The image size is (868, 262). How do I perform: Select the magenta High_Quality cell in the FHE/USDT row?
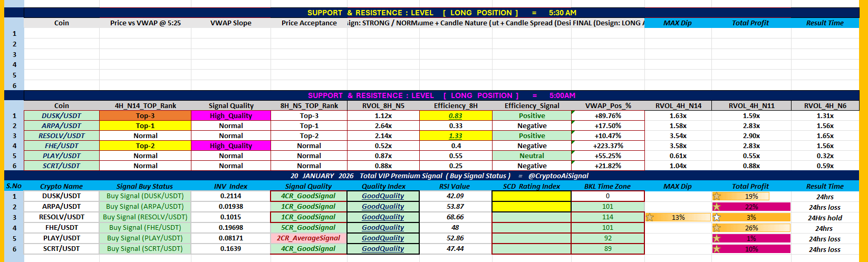coord(231,146)
